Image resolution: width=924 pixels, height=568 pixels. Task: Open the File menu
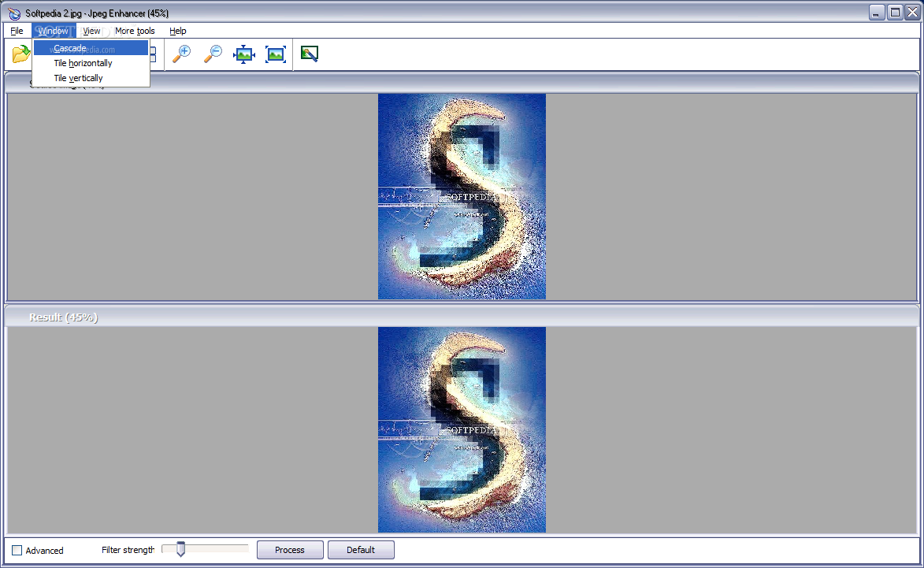coord(17,31)
